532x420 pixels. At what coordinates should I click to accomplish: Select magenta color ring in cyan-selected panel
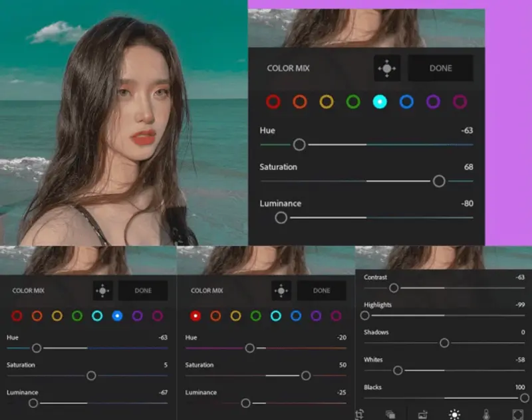tap(460, 102)
